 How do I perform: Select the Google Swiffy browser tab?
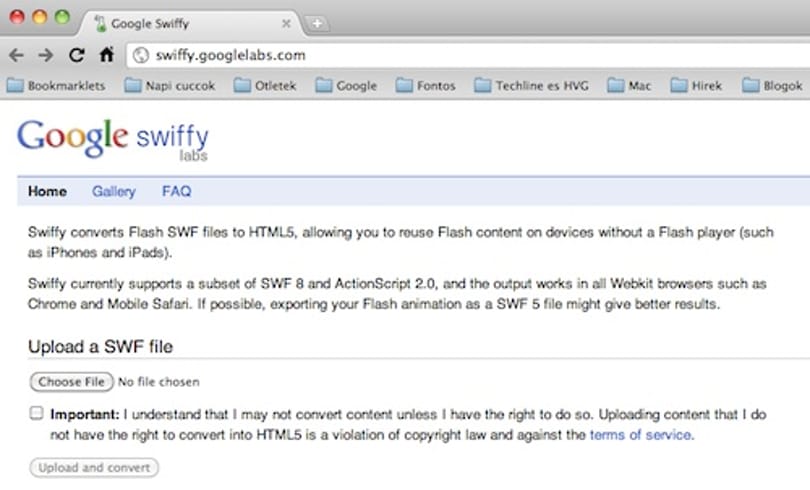coord(191,24)
